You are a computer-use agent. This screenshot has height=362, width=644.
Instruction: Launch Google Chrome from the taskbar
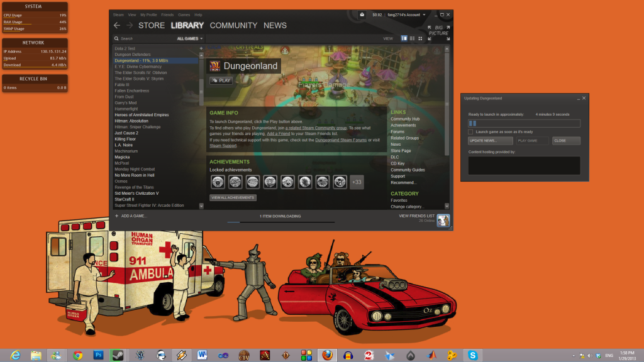pyautogui.click(x=77, y=356)
